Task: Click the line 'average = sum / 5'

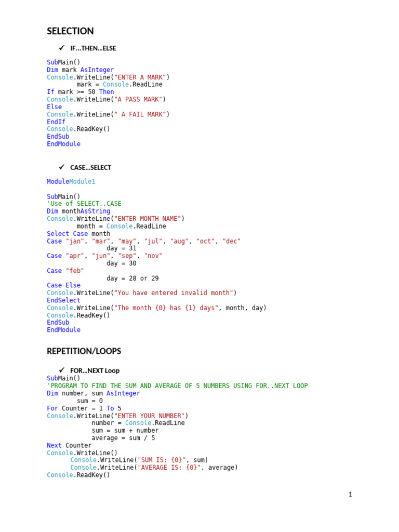Action: [x=123, y=438]
